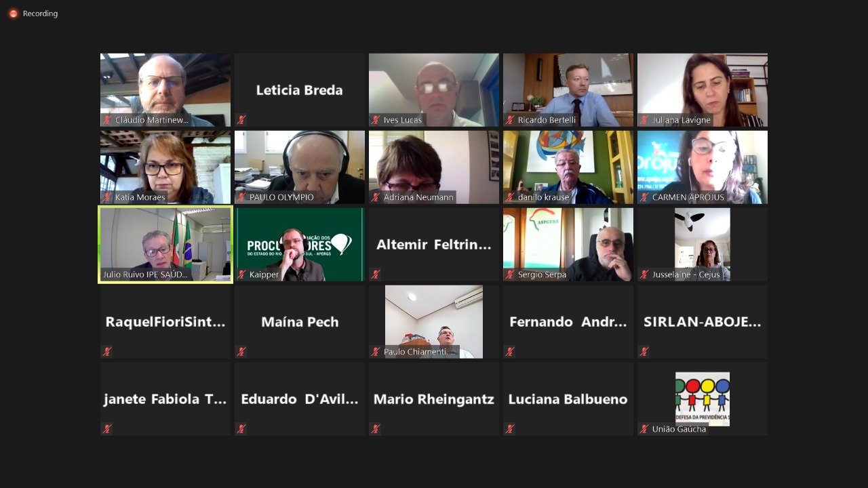Click muted mic icon on Maína Pech tile
Image resolution: width=868 pixels, height=488 pixels.
(241, 352)
